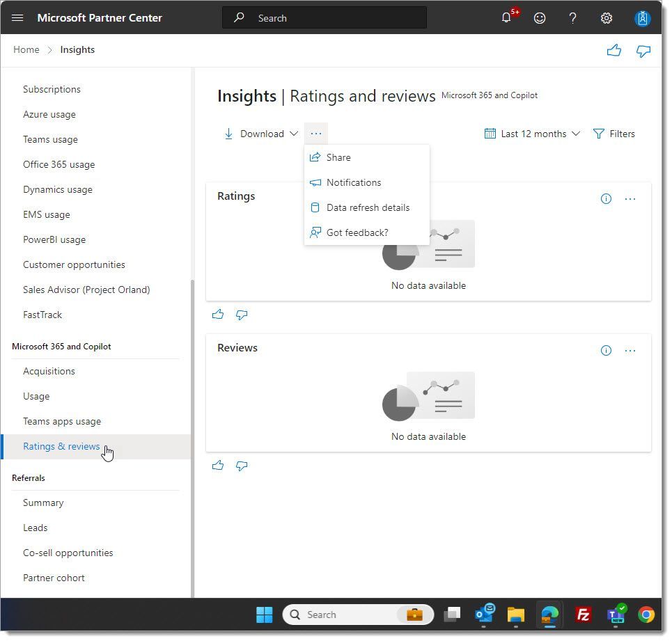This screenshot has height=641, width=672.
Task: Click the Windows taskbar search box
Action: (x=359, y=615)
